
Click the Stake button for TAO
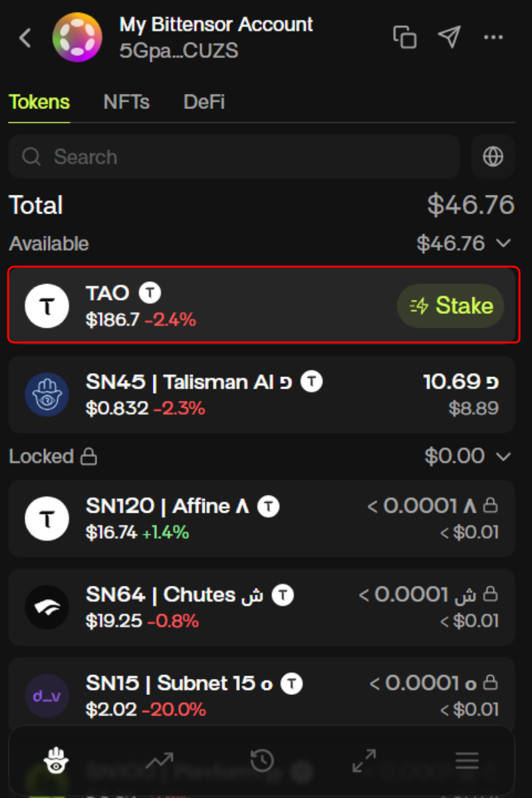(x=450, y=306)
